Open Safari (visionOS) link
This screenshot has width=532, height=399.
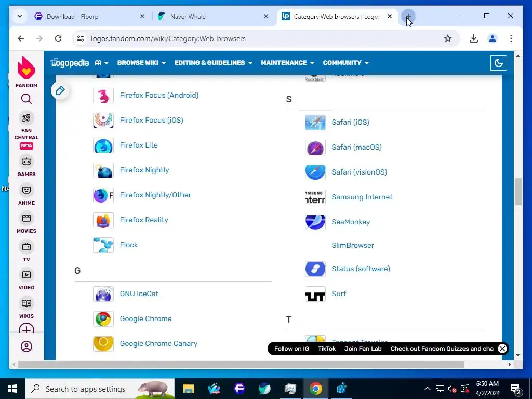[x=359, y=172]
